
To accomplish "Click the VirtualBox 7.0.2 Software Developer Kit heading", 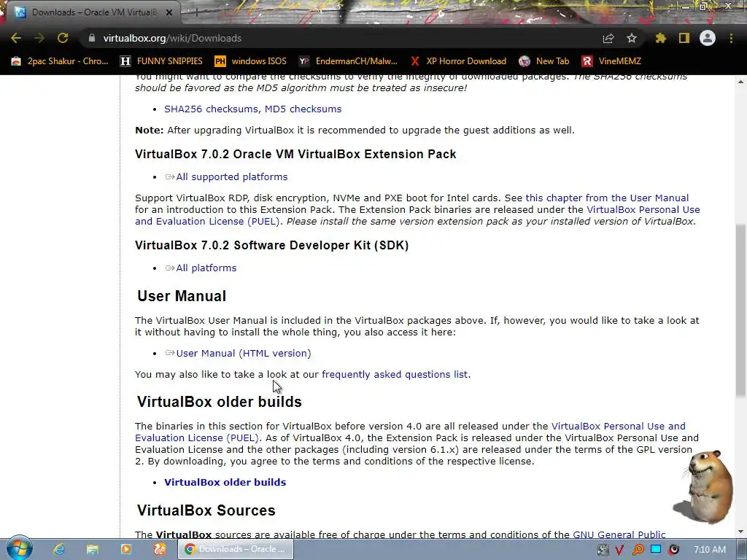I will (272, 245).
